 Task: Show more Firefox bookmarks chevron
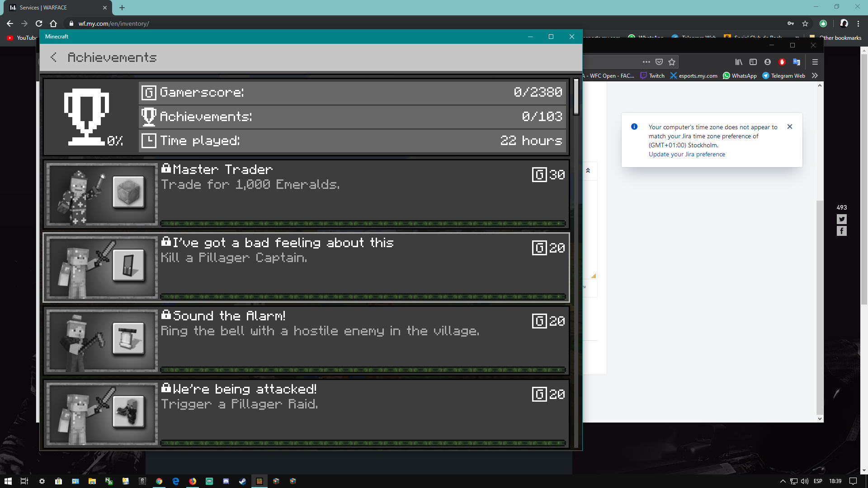point(815,75)
